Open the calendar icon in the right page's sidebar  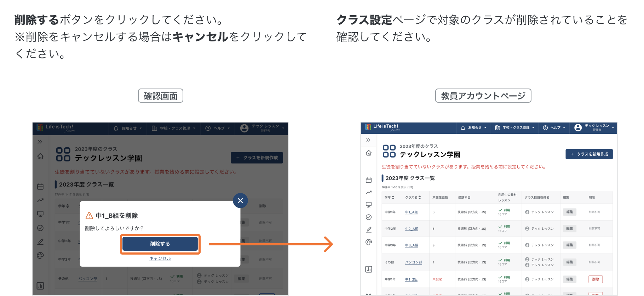[x=369, y=180]
